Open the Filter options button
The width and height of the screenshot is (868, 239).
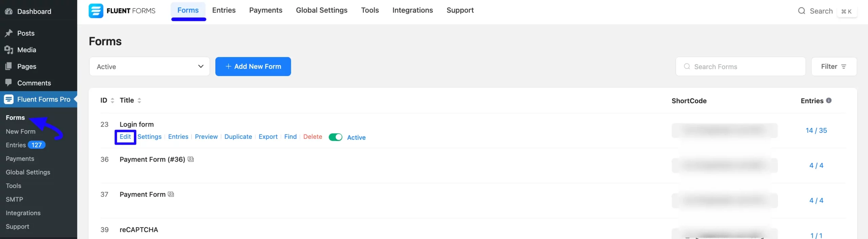[x=834, y=67]
